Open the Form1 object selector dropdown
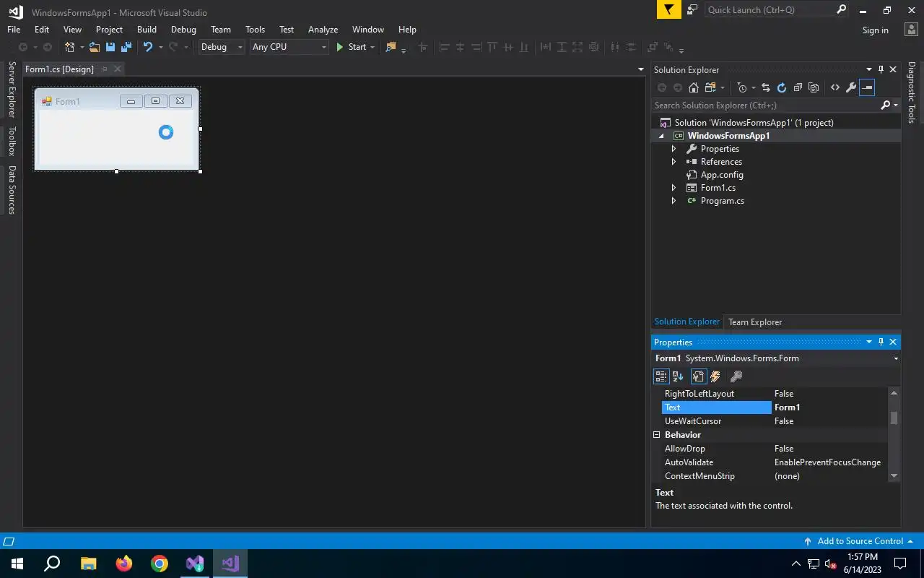Screen dimensions: 924x578 896,358
